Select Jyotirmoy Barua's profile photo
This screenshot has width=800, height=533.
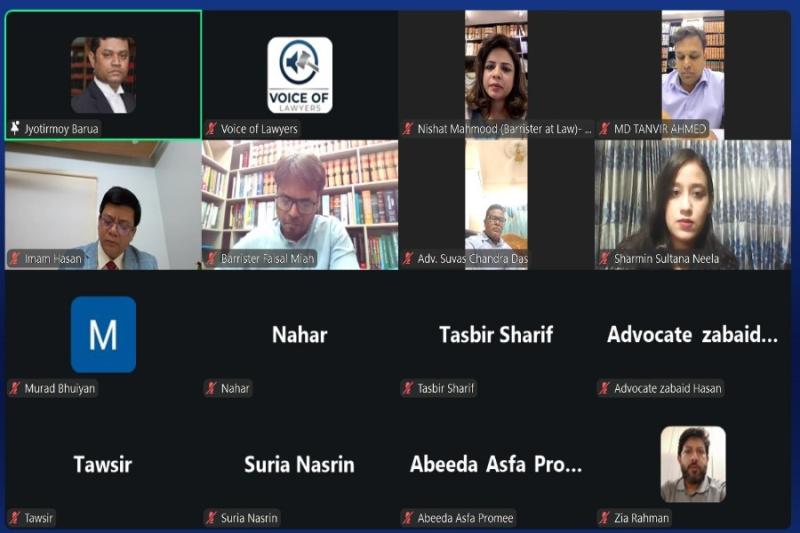(x=104, y=75)
